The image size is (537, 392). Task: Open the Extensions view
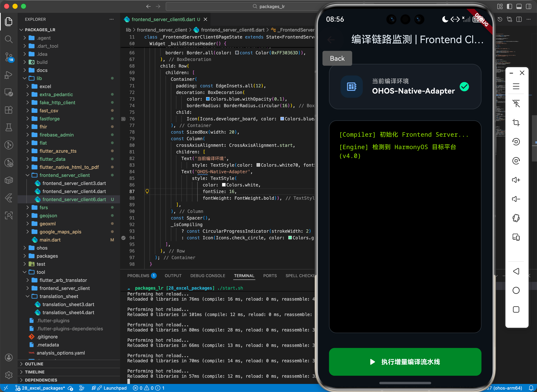(9, 110)
